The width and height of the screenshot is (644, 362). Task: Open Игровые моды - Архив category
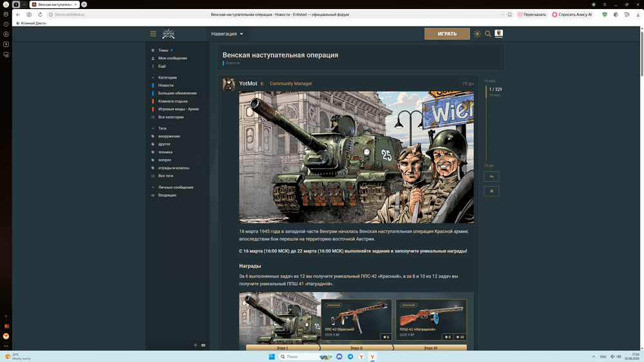178,109
